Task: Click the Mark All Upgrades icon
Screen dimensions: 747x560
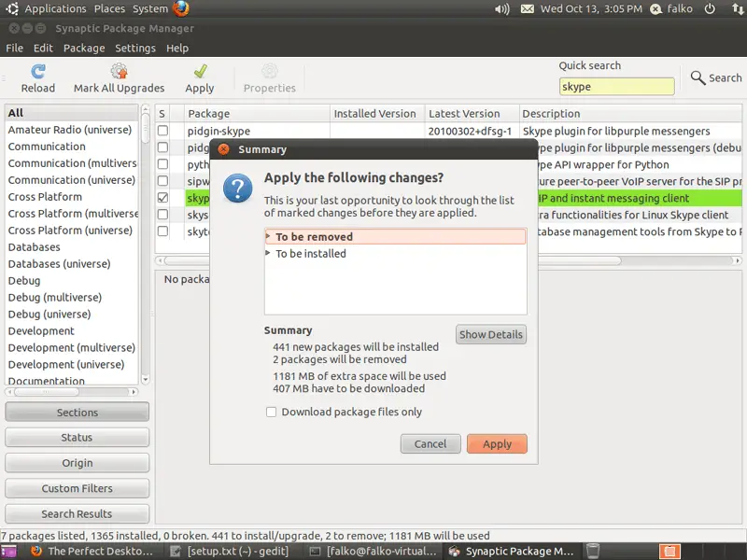Action: click(x=120, y=72)
